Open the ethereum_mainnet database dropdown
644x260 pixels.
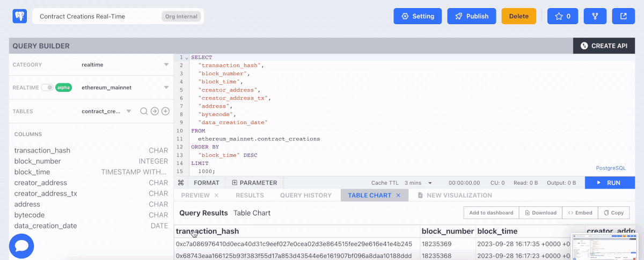coord(125,87)
